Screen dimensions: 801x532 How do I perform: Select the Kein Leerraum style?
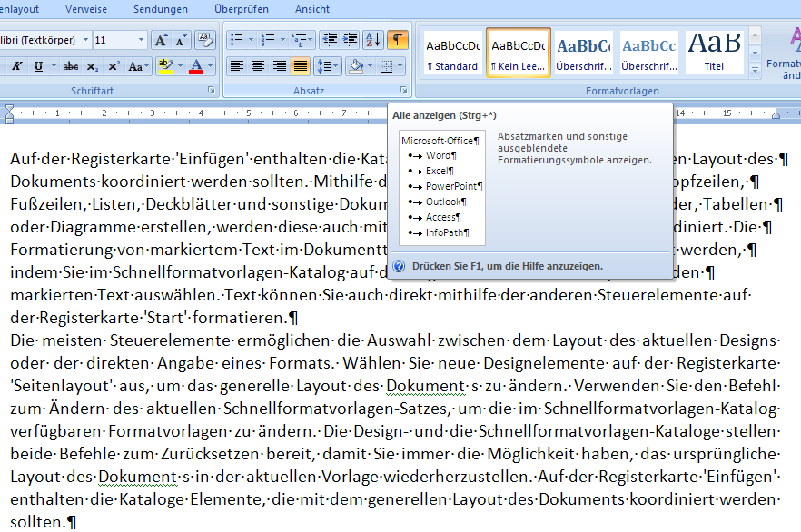click(518, 53)
